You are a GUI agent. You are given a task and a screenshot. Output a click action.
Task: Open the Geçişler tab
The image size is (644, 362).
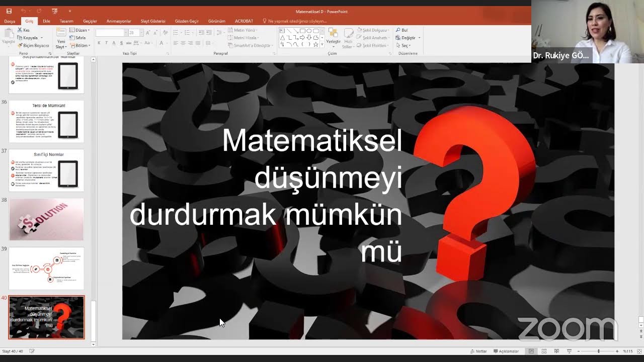[90, 21]
